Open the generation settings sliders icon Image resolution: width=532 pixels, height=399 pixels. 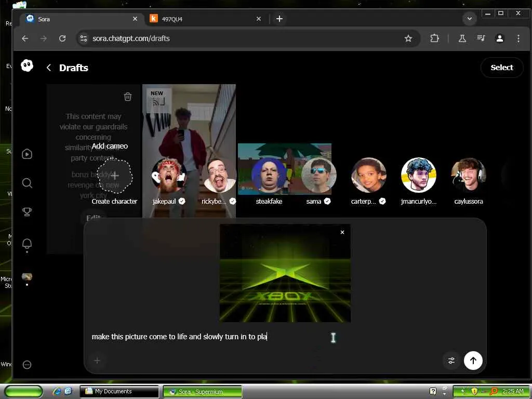click(451, 361)
